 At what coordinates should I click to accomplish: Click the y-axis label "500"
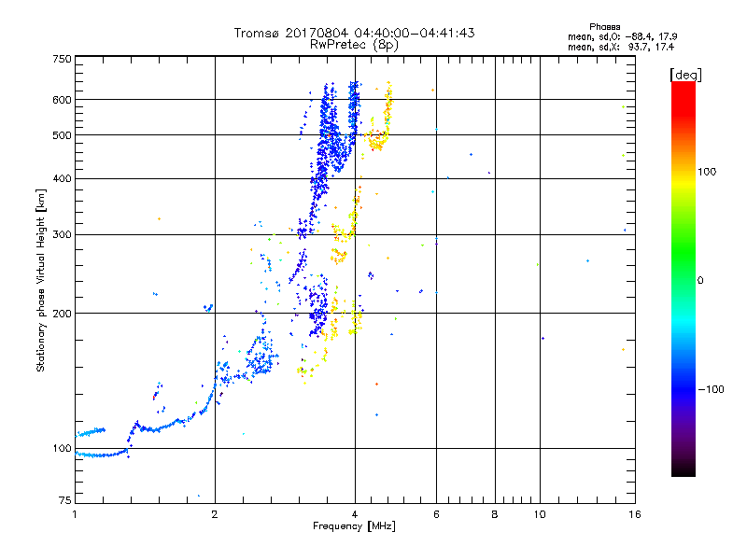[x=62, y=135]
